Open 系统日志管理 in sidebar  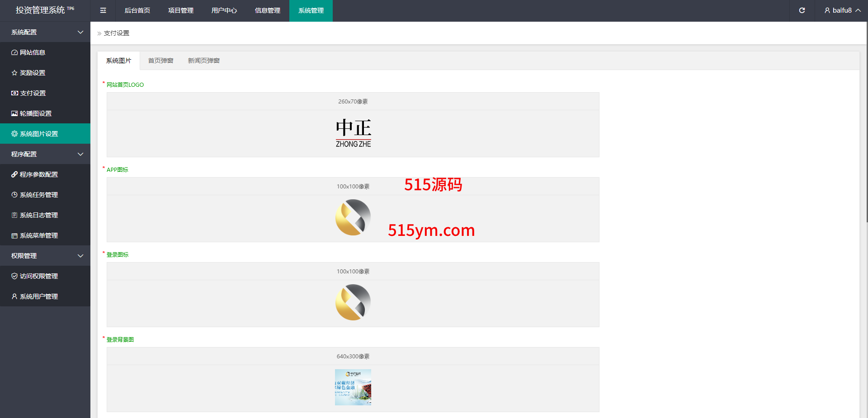[x=38, y=215]
